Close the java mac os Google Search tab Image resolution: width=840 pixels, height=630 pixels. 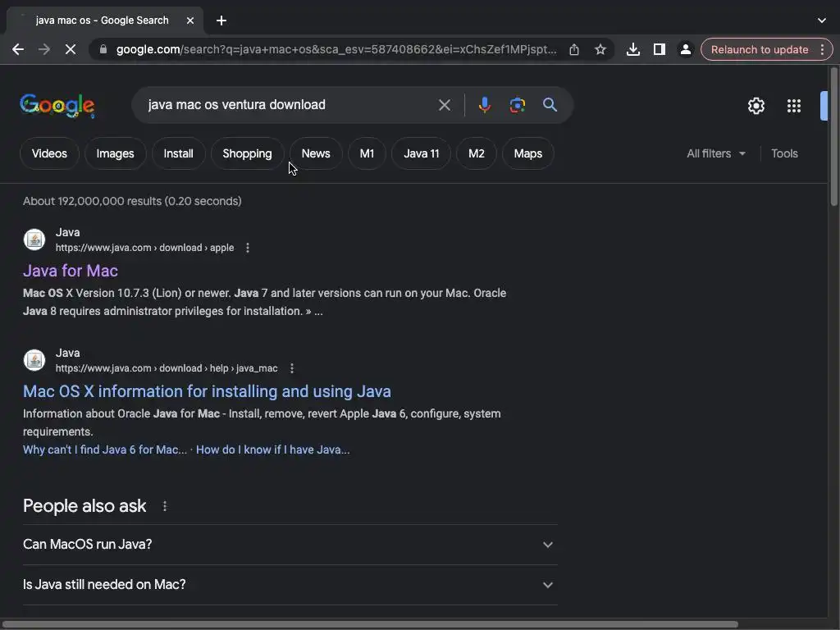[190, 21]
